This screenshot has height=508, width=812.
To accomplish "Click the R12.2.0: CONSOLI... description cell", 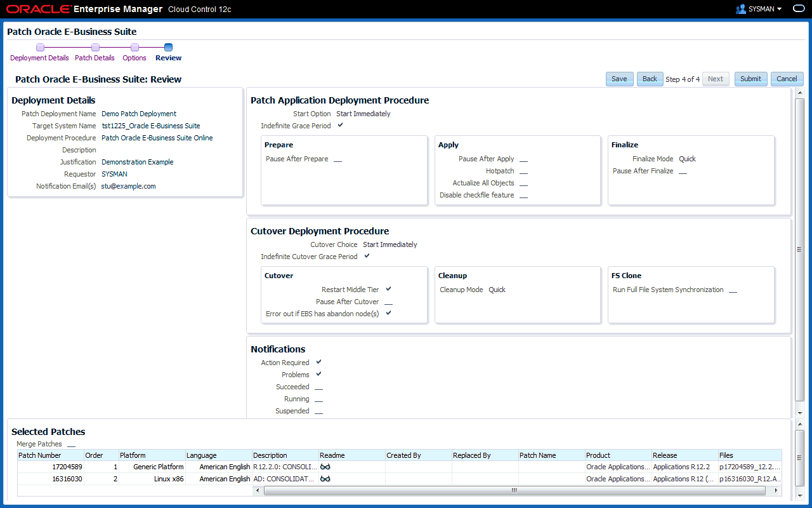I will pyautogui.click(x=285, y=467).
